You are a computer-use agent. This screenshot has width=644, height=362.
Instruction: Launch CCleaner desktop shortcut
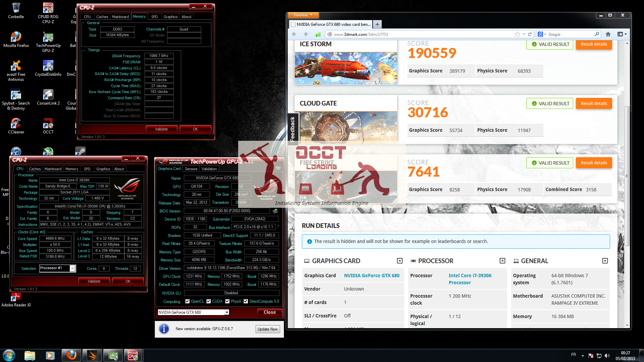click(x=16, y=126)
